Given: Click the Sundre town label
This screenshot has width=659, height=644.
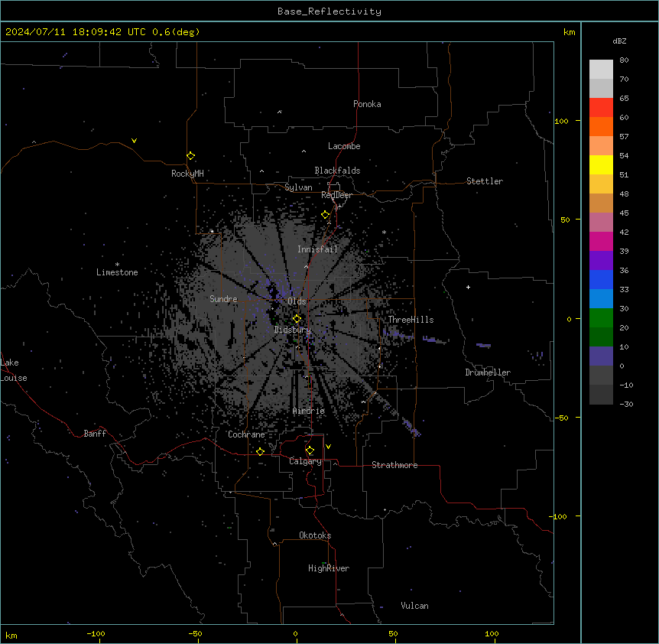Looking at the screenshot, I should [x=223, y=299].
